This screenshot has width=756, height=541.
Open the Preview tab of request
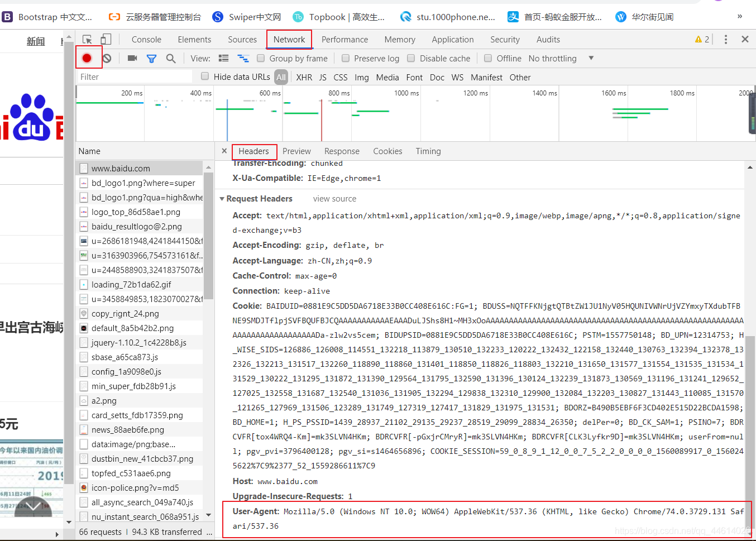pos(296,151)
